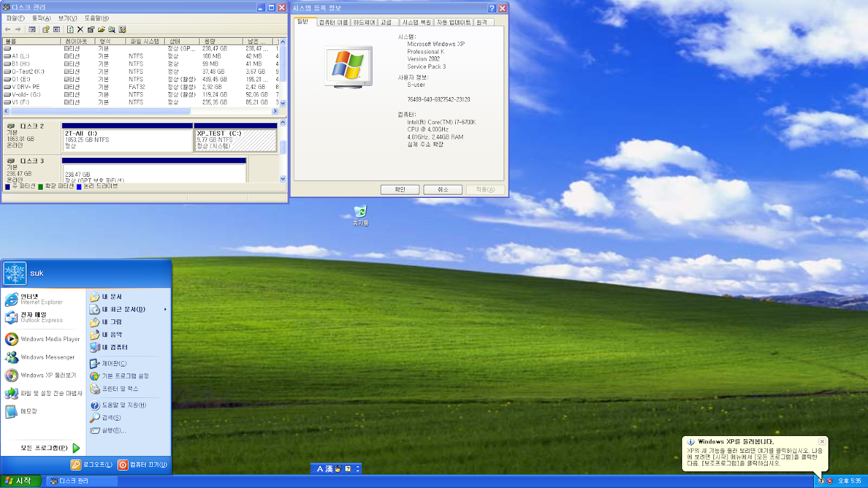
Task: Click disk graphic pane scroll down arrow
Action: pyautogui.click(x=283, y=178)
